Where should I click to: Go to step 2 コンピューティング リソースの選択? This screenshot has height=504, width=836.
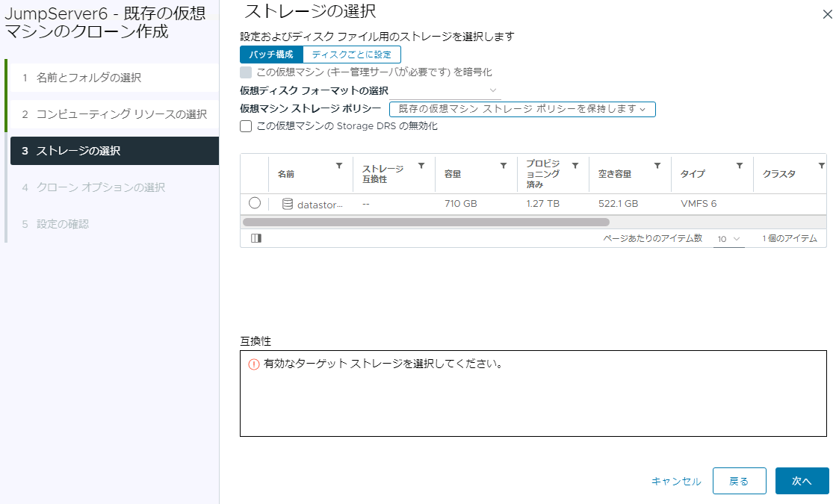pyautogui.click(x=114, y=114)
